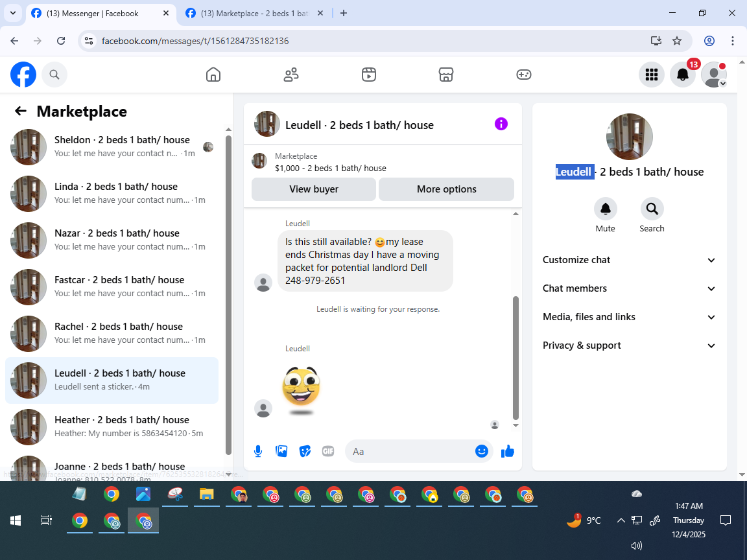
Task: Open the Reels video icon
Action: click(369, 75)
